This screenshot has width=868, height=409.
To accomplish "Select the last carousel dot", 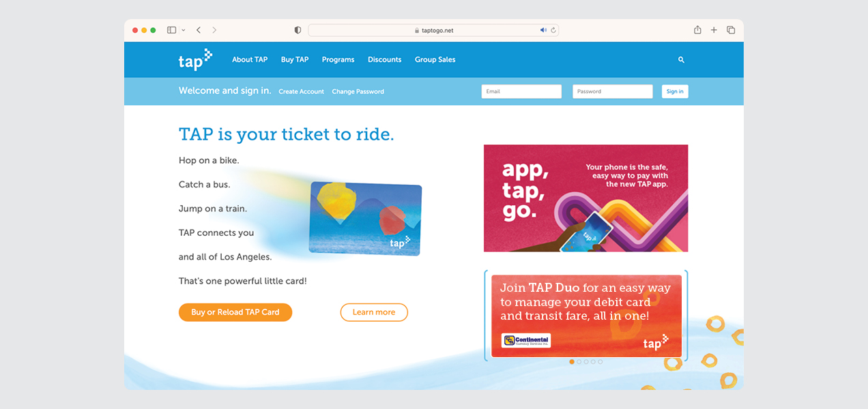I will click(x=601, y=362).
